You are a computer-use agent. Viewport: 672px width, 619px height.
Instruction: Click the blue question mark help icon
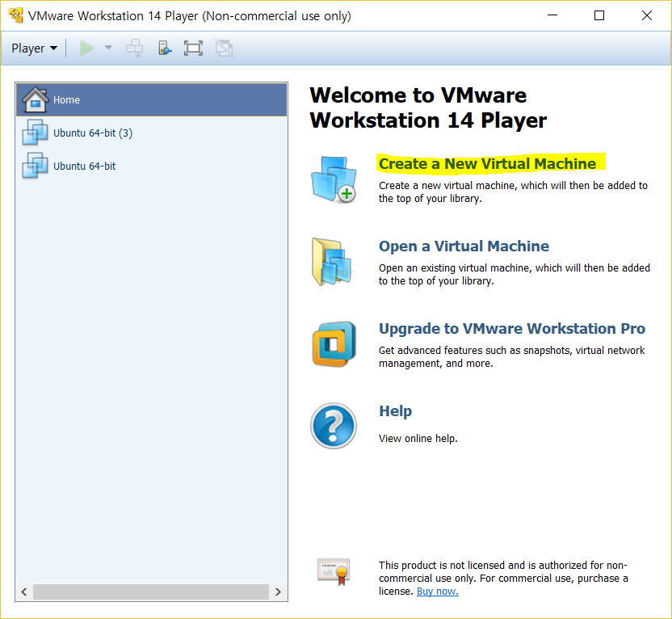point(334,426)
